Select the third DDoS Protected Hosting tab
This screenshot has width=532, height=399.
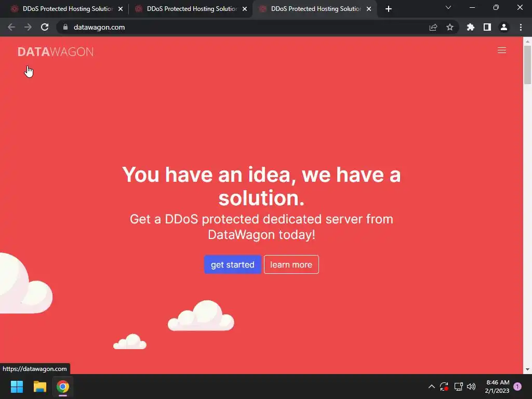315,9
